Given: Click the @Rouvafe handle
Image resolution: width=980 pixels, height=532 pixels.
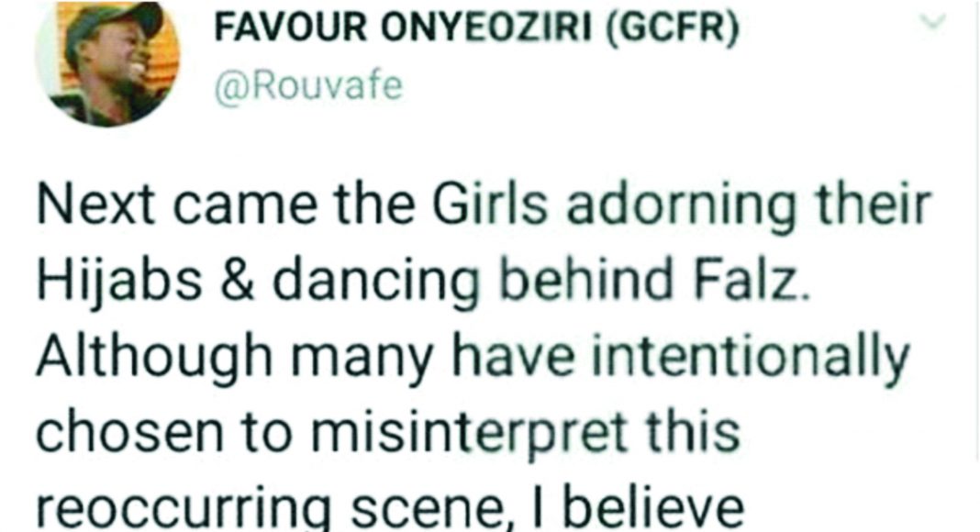Looking at the screenshot, I should click(x=307, y=87).
